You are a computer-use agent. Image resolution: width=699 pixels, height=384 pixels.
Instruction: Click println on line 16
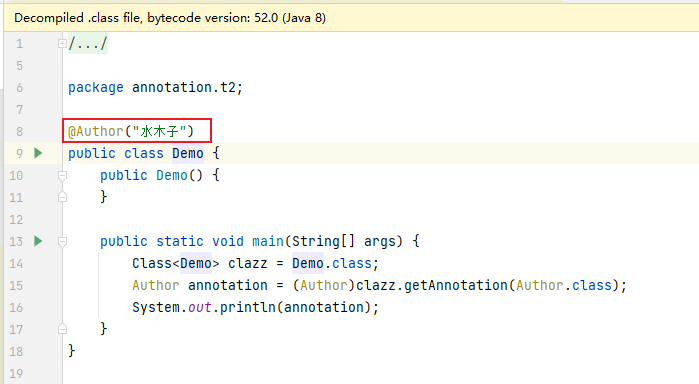(x=247, y=307)
